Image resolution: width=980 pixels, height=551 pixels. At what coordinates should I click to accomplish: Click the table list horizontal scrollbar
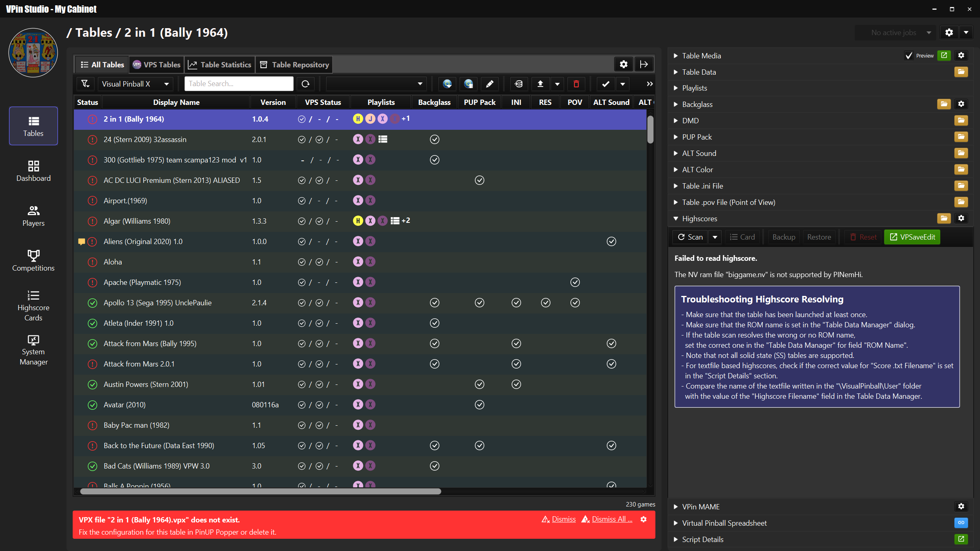(x=261, y=491)
